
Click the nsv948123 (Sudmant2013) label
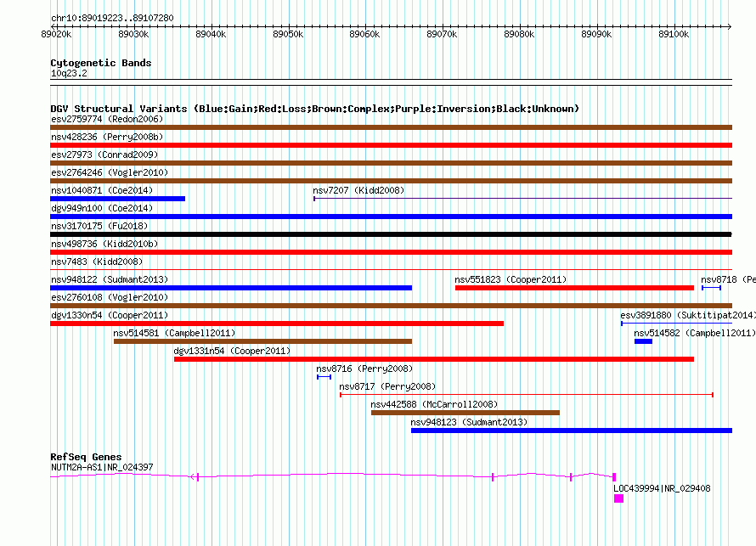(469, 422)
